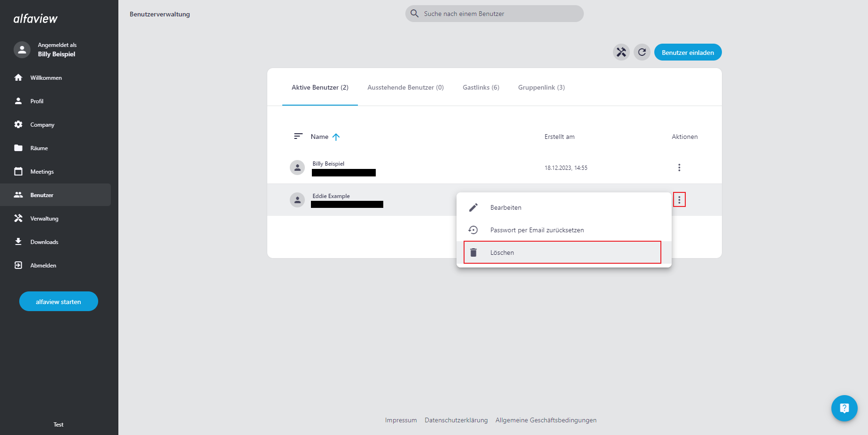Open the Ausstehende Benutzer tab
Viewport: 868px width, 435px height.
405,87
